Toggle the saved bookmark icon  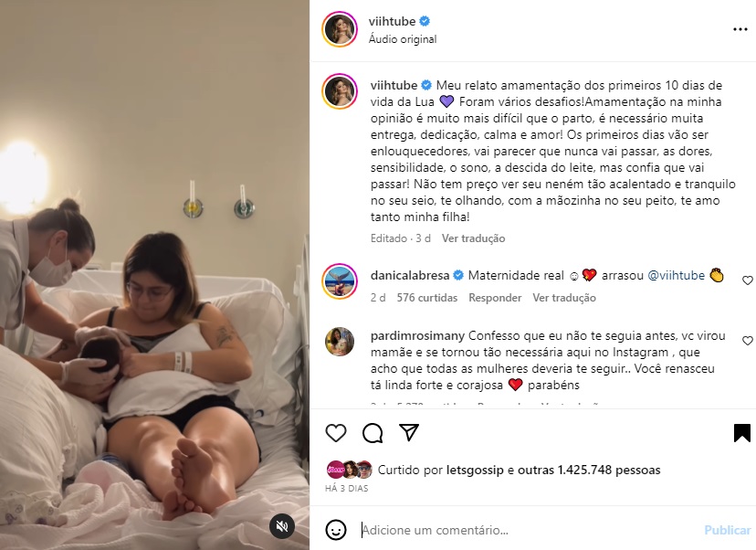point(742,433)
